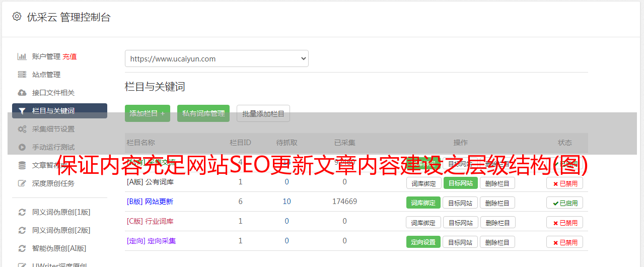
Task: Click 删除栏目 in the 行业词库 row
Action: (497, 223)
